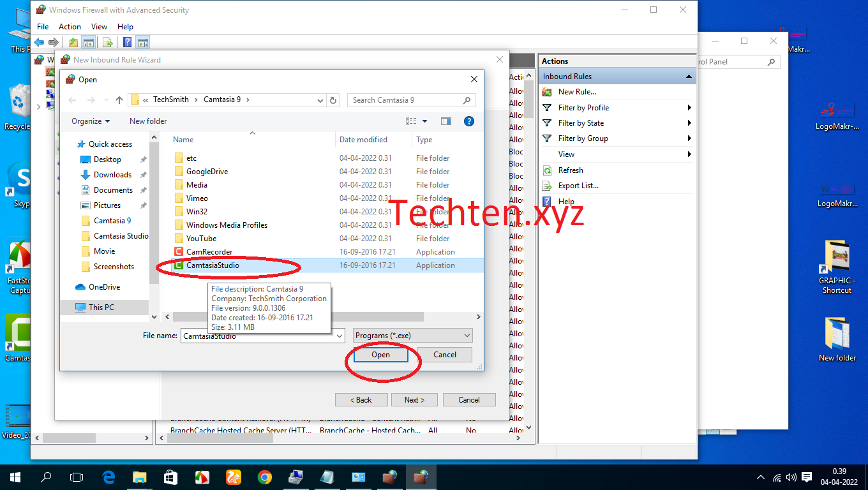The width and height of the screenshot is (868, 490).
Task: Open Google Chrome from taskbar
Action: pyautogui.click(x=264, y=477)
